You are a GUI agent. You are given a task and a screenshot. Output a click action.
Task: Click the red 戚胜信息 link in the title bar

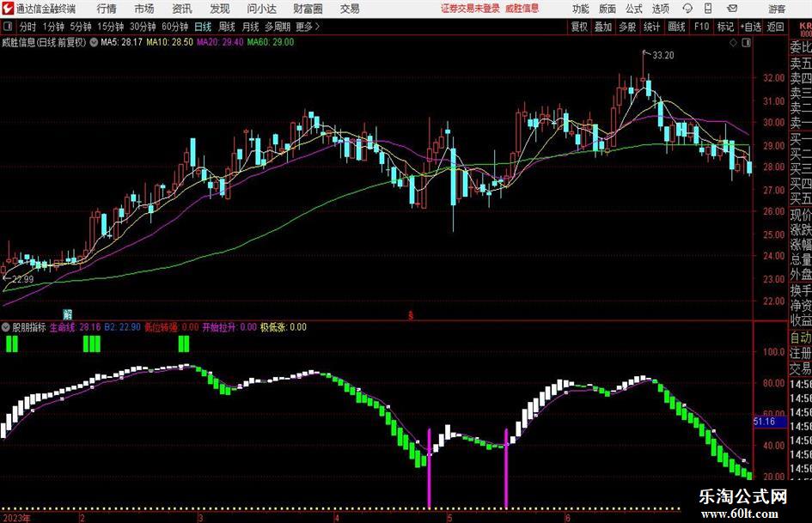522,9
